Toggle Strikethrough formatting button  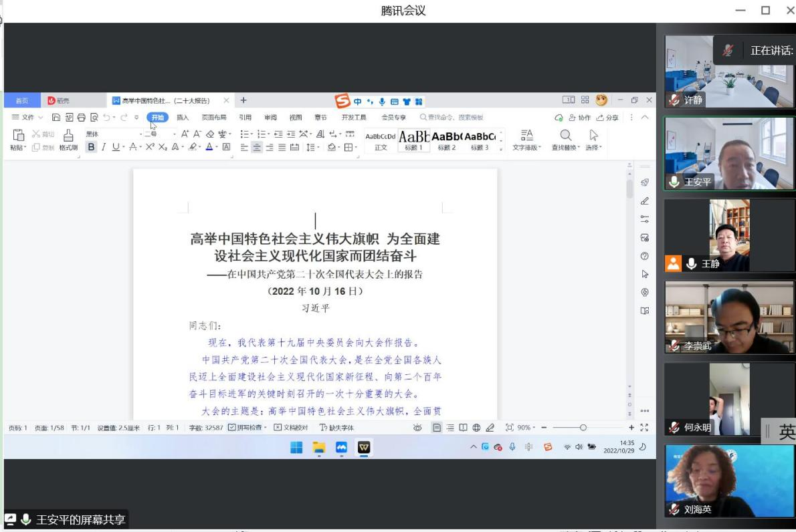tap(132, 147)
